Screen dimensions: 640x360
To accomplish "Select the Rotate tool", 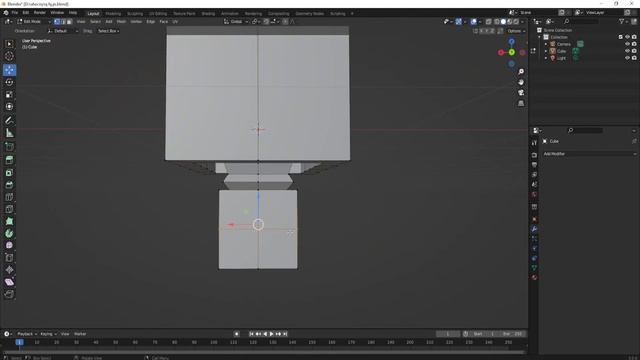I will pyautogui.click(x=9, y=82).
